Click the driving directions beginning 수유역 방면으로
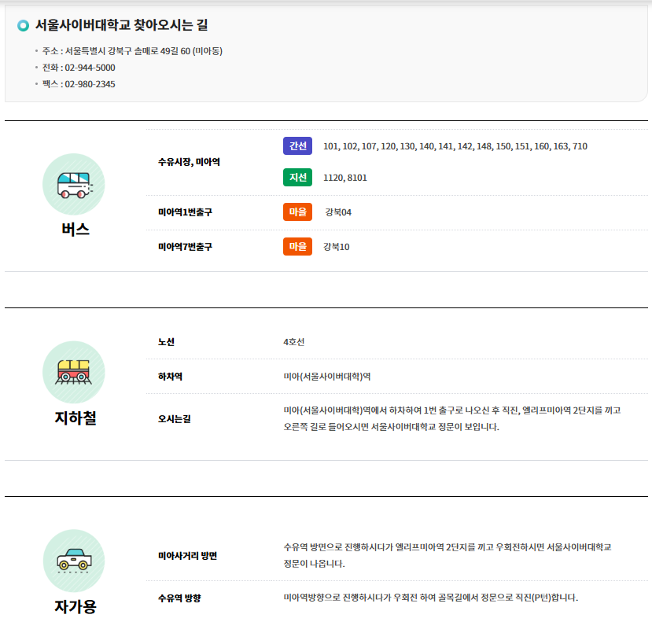652x644 pixels. click(448, 555)
